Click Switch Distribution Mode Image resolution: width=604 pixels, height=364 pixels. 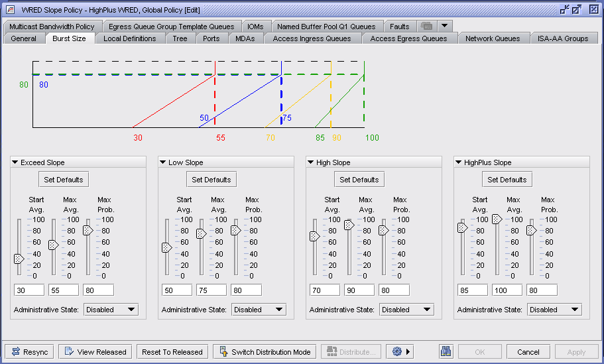pyautogui.click(x=264, y=352)
